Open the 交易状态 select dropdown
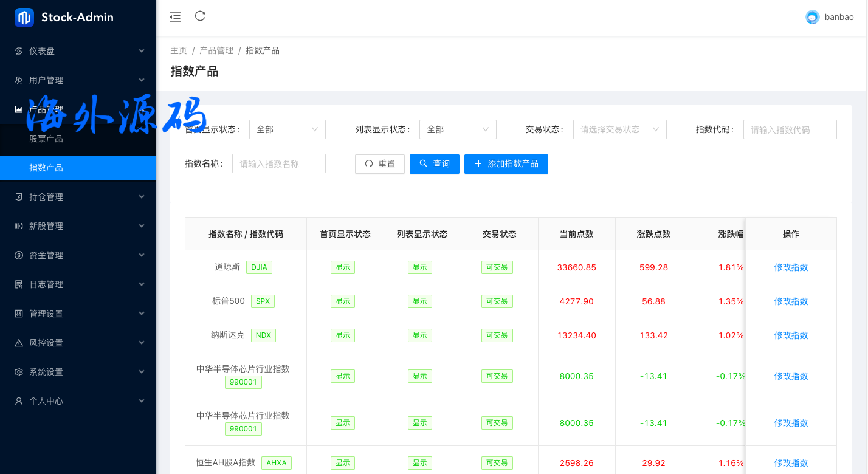The height and width of the screenshot is (474, 868). pos(619,129)
